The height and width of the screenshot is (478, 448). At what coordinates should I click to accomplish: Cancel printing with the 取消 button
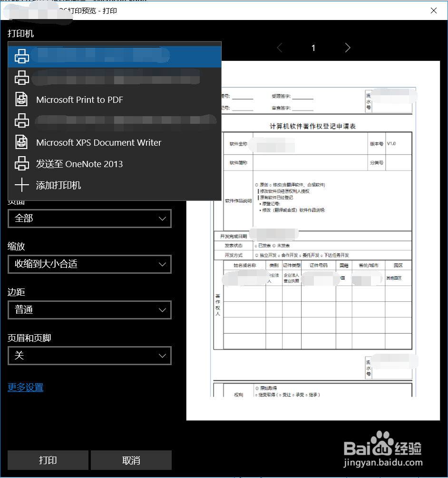coord(131,460)
